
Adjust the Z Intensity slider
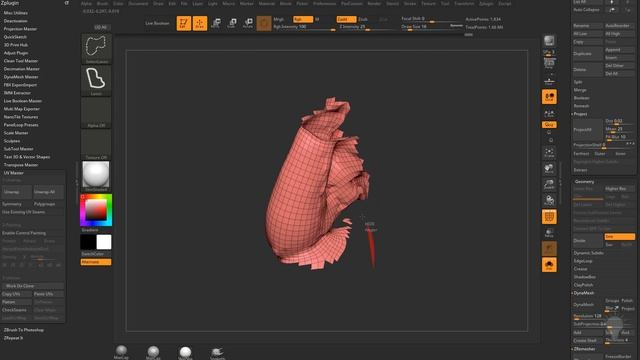(368, 27)
